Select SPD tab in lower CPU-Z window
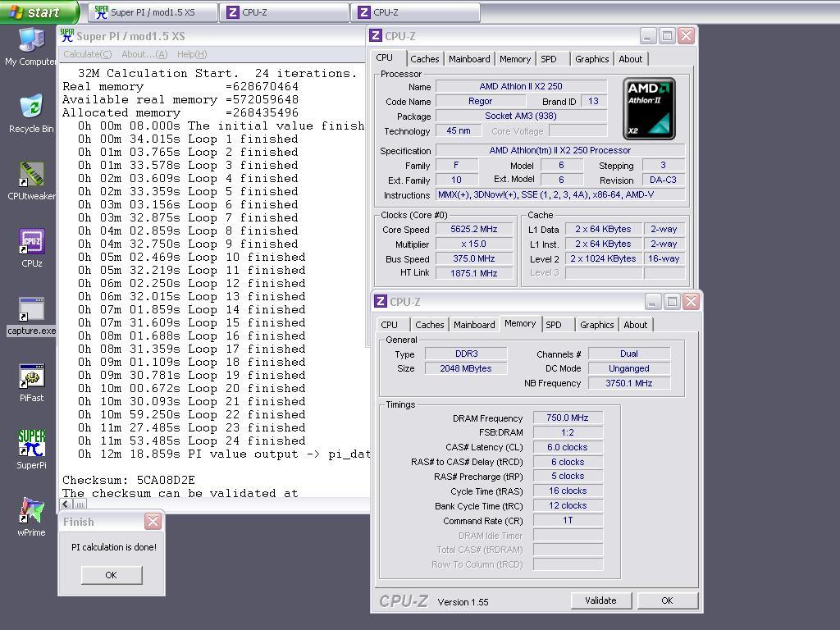 [554, 325]
